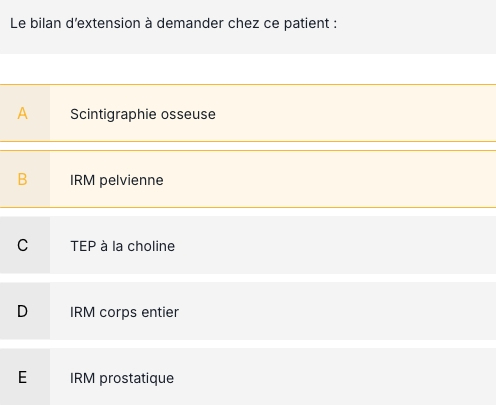The image size is (496, 405).
Task: Click the word "entier" in option D
Action: coord(160,312)
